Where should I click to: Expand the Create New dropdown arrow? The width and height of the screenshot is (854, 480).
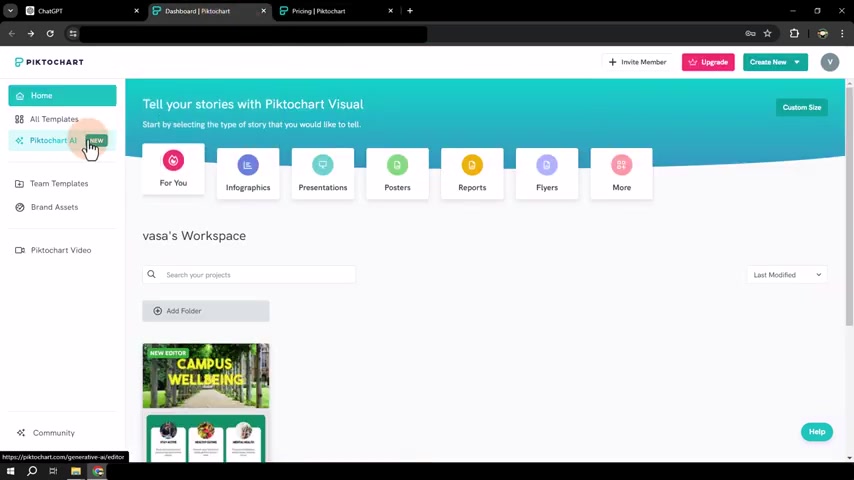click(797, 62)
